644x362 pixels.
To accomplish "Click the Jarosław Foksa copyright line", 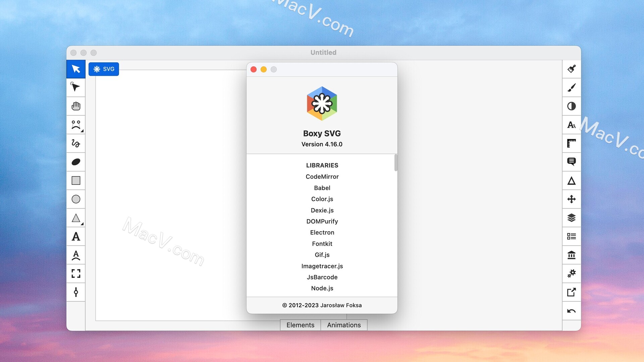I will pyautogui.click(x=322, y=305).
